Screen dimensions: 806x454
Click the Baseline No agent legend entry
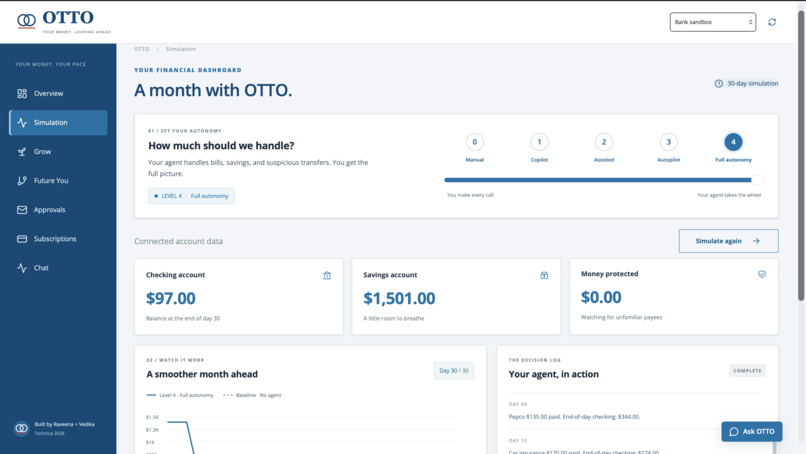pyautogui.click(x=252, y=395)
